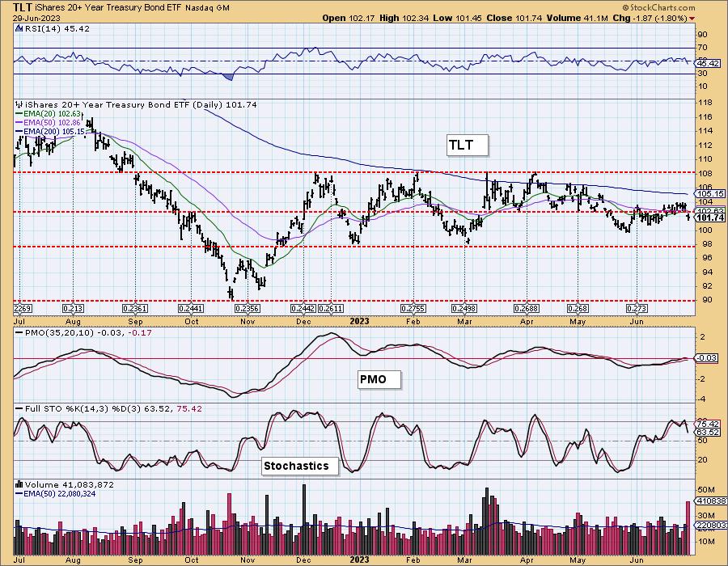Click the volume bars icon beside Volume legend
Viewport: 728px width, 566px height.
[x=19, y=484]
